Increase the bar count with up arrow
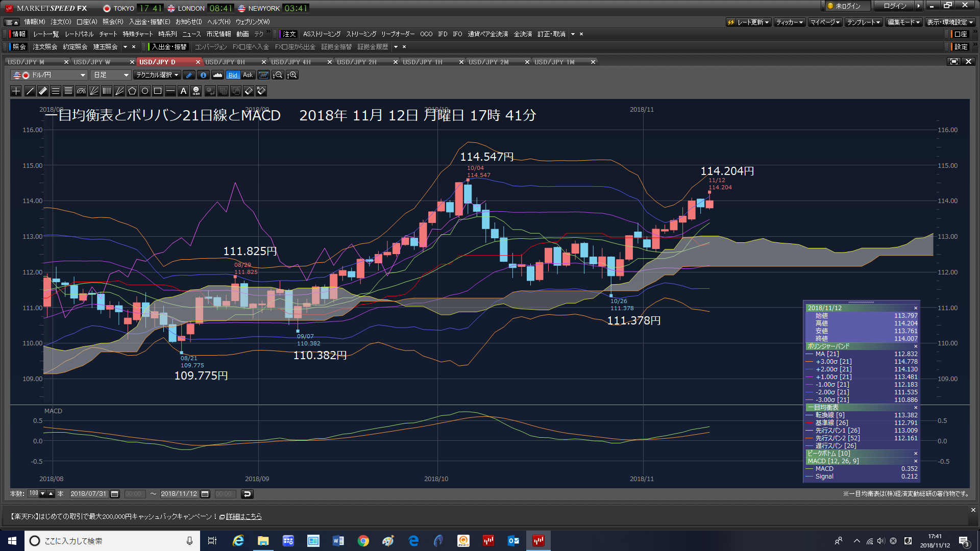 51,494
